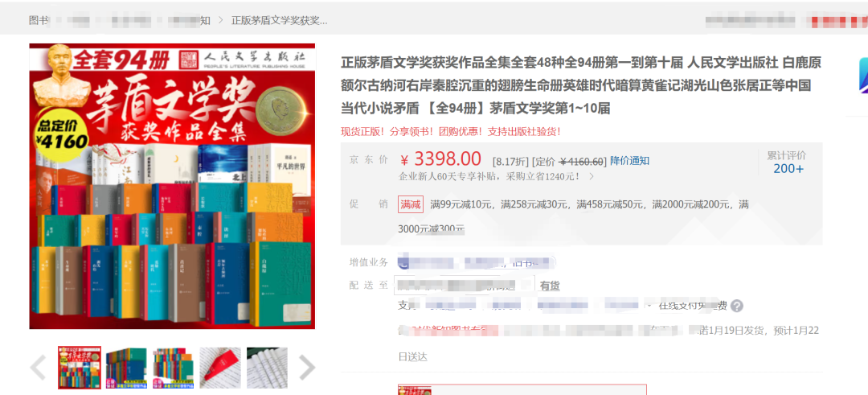Image resolution: width=868 pixels, height=395 pixels.
Task: Select the fifth open pages thumbnail
Action: pos(267,368)
